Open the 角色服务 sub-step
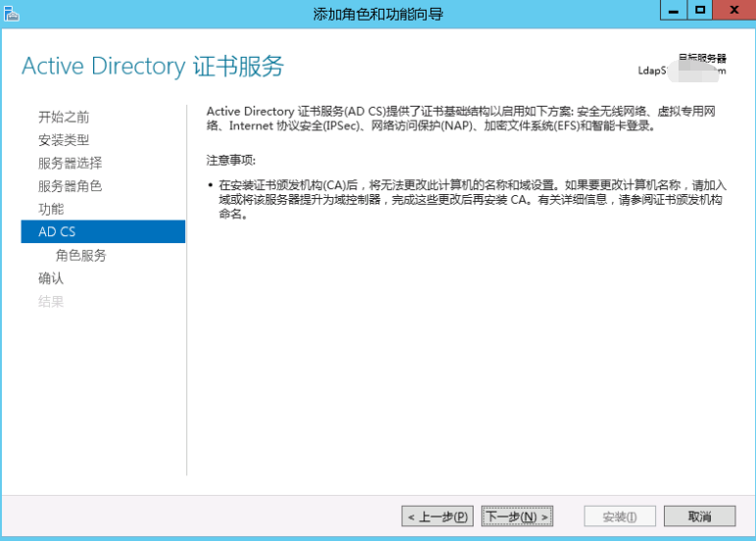Screen dimensions: 756x541 coord(80,256)
